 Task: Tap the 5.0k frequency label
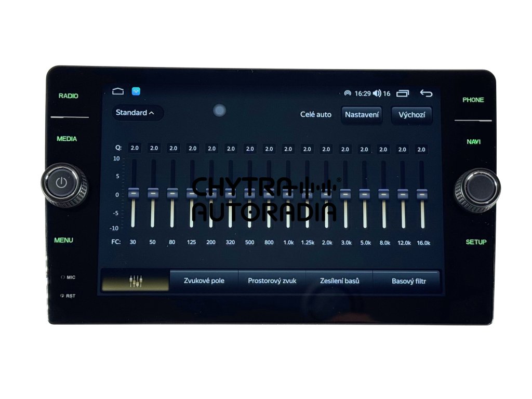click(365, 243)
